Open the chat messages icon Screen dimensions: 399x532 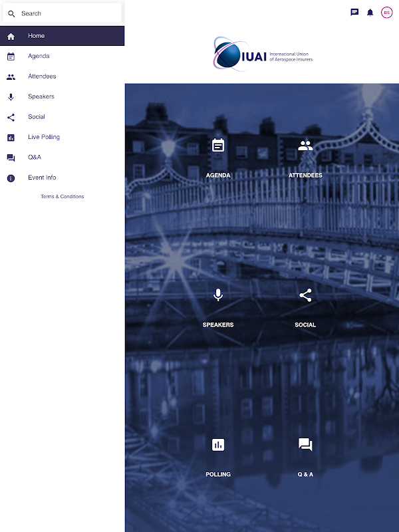pyautogui.click(x=354, y=13)
